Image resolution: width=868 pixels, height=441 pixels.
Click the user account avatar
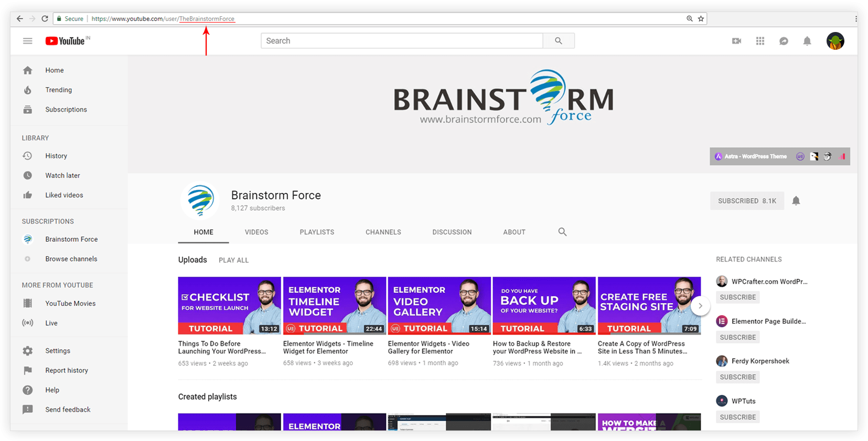(x=835, y=41)
